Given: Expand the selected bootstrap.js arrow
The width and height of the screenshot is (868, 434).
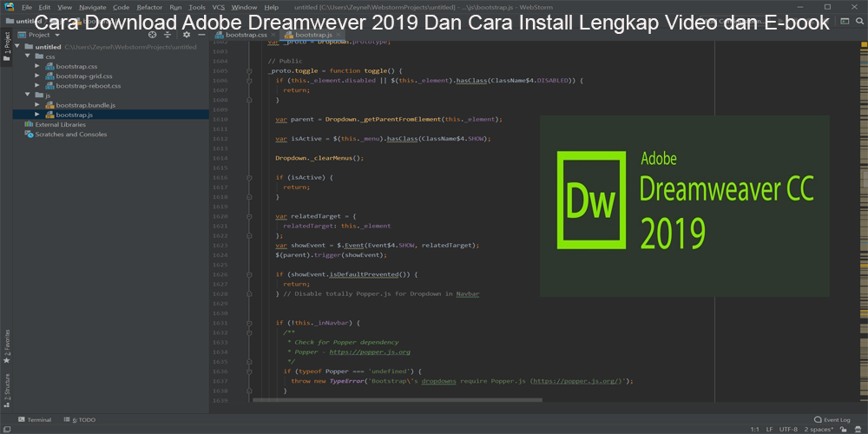Looking at the screenshot, I should point(37,115).
